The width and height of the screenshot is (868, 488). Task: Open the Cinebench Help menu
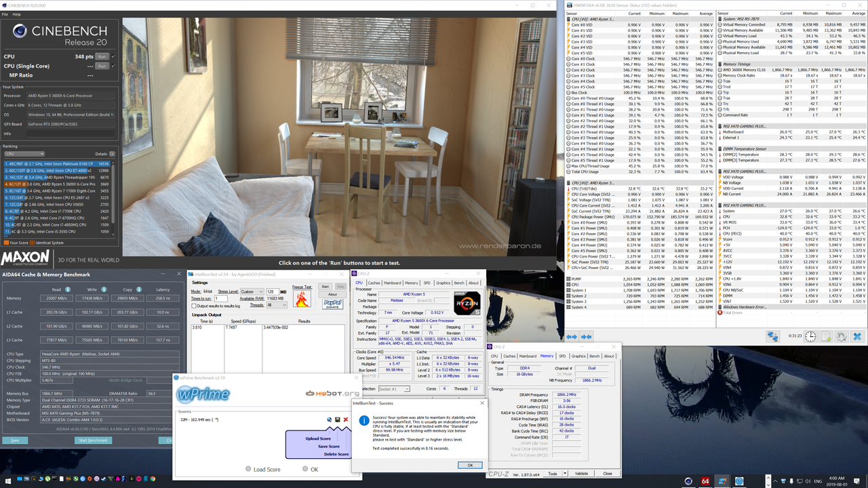[x=16, y=14]
